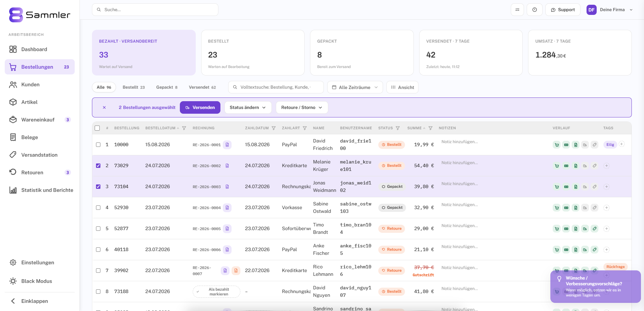Select checkbox for order 10000
The width and height of the screenshot is (644, 311).
tap(98, 145)
